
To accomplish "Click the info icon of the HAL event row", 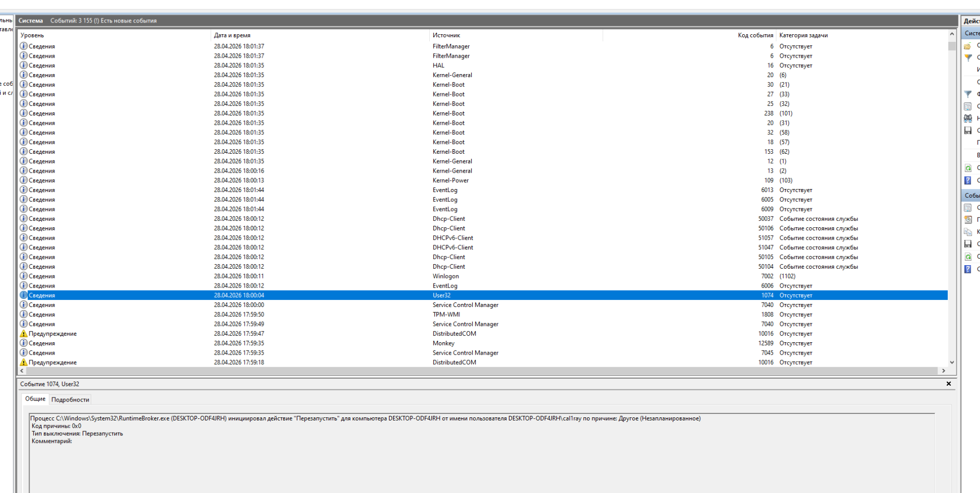I will [x=23, y=65].
